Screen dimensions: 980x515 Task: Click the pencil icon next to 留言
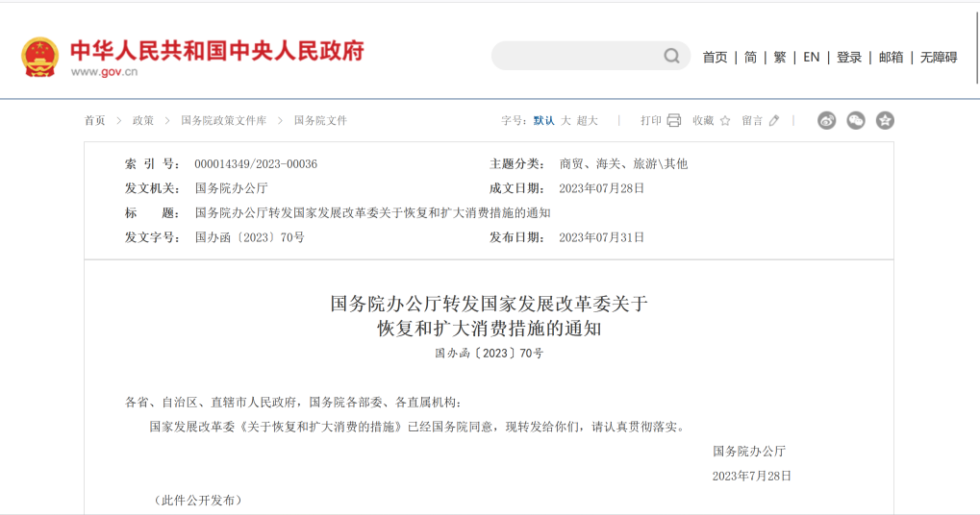pos(774,121)
